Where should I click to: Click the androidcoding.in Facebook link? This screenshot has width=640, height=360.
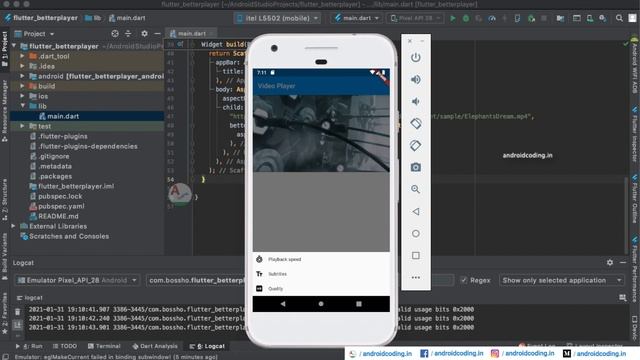pos(452,353)
